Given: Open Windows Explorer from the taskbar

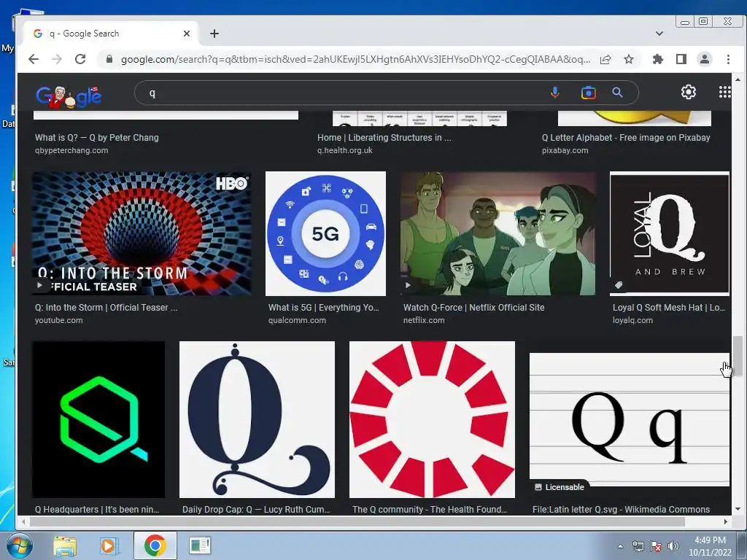Looking at the screenshot, I should pyautogui.click(x=65, y=545).
